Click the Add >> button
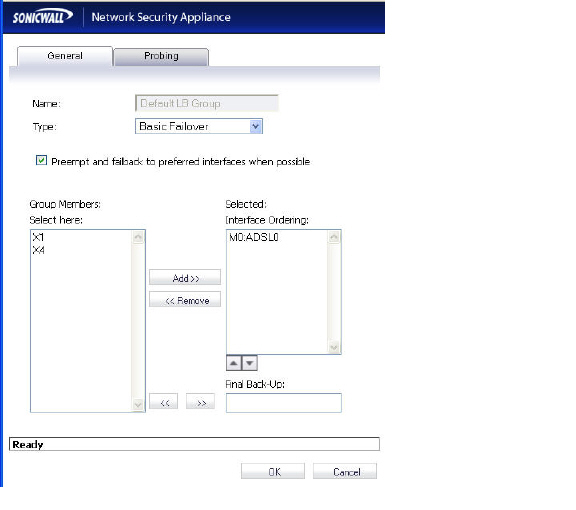The width and height of the screenshot is (576, 510). [x=185, y=278]
